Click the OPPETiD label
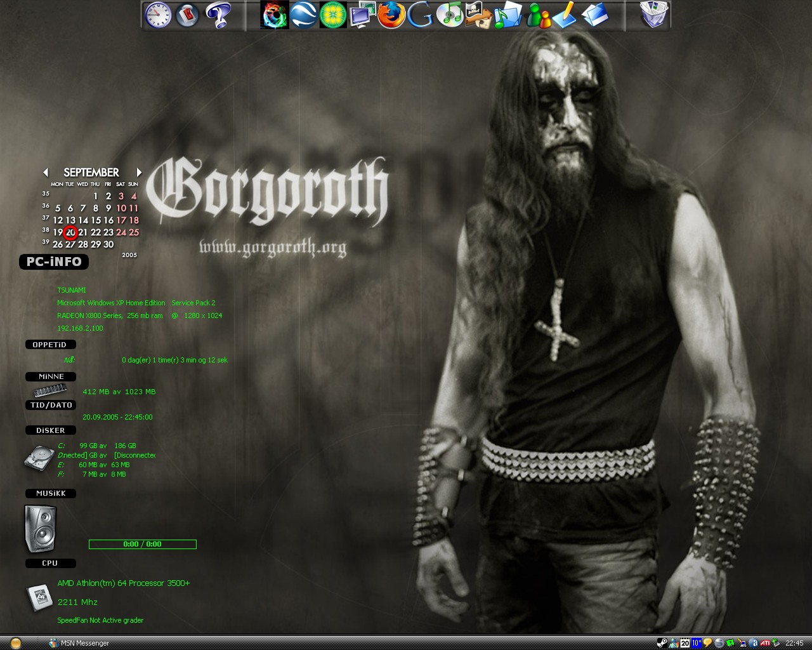Screen dimensions: 812x650 (x=50, y=345)
